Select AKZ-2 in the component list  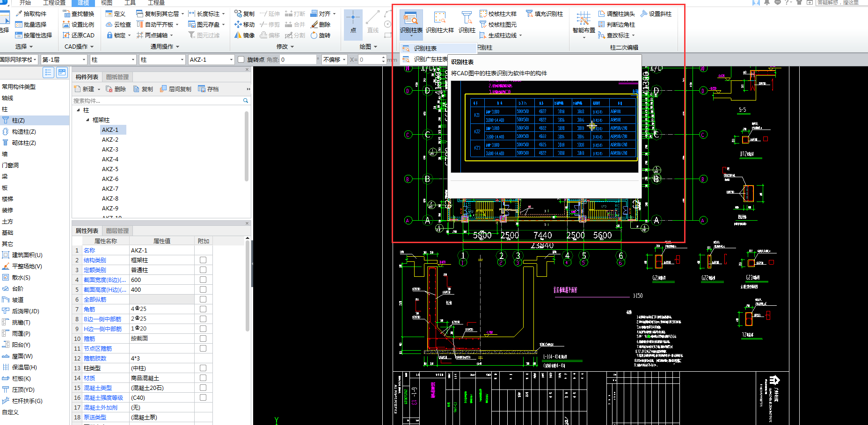tap(110, 140)
